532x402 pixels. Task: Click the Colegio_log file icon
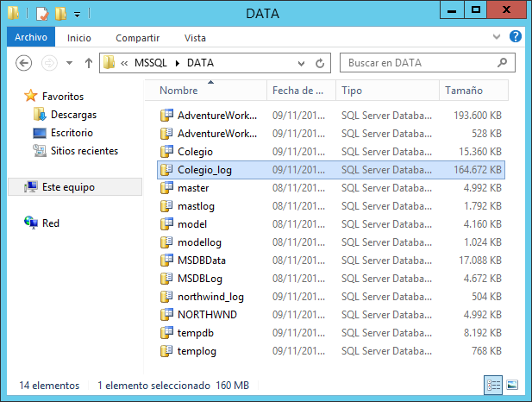(x=166, y=169)
